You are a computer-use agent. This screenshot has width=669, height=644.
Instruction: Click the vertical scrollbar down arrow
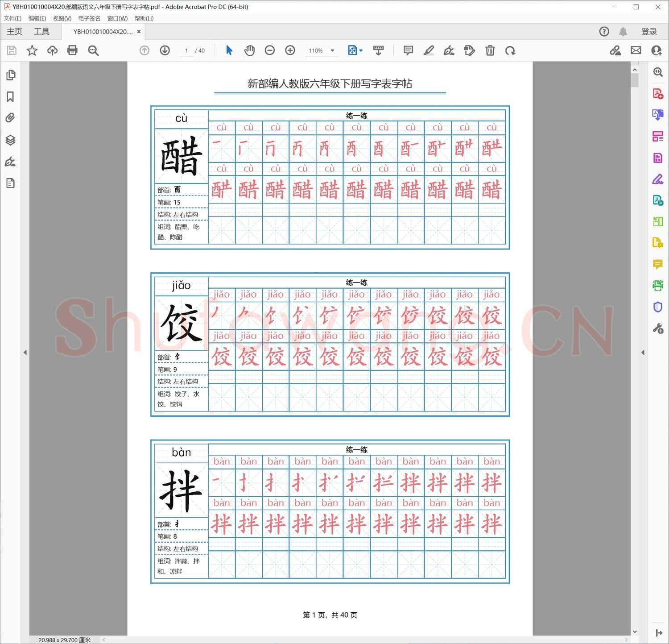pos(635,632)
